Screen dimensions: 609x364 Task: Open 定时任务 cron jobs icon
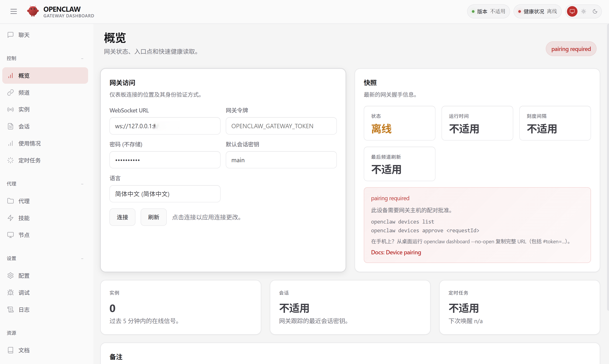10,160
